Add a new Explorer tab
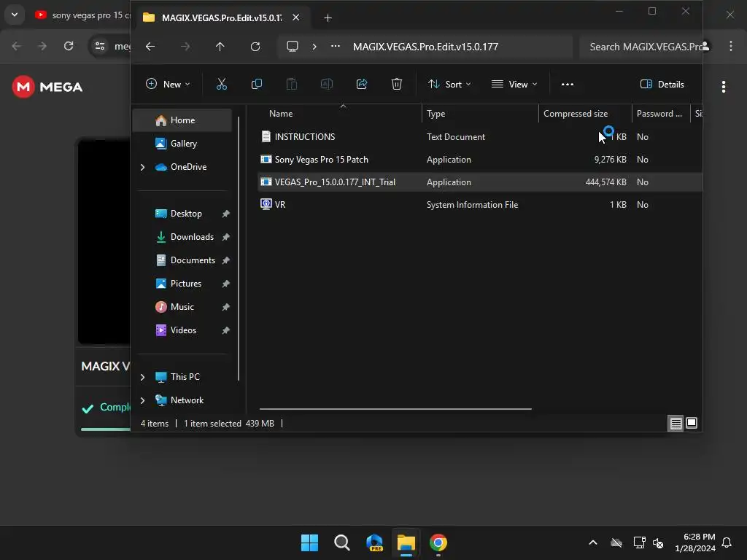The height and width of the screenshot is (560, 747). (x=328, y=18)
